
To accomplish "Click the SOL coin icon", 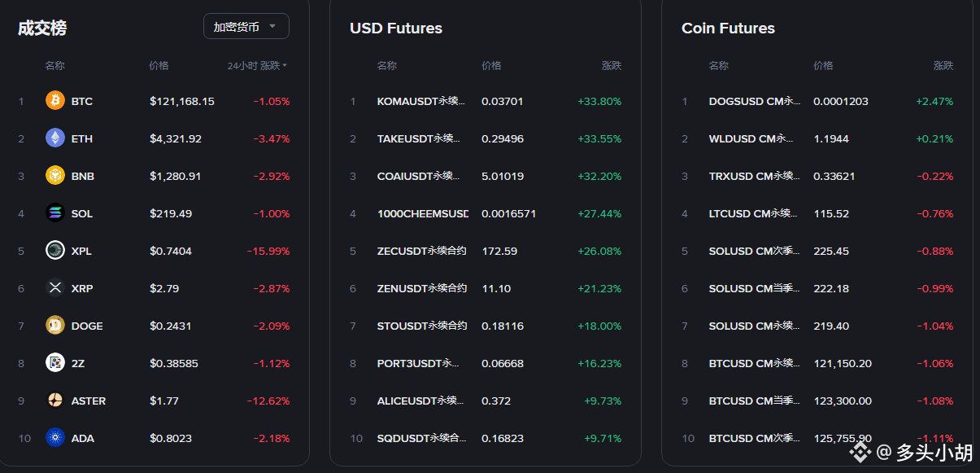I will (x=55, y=213).
